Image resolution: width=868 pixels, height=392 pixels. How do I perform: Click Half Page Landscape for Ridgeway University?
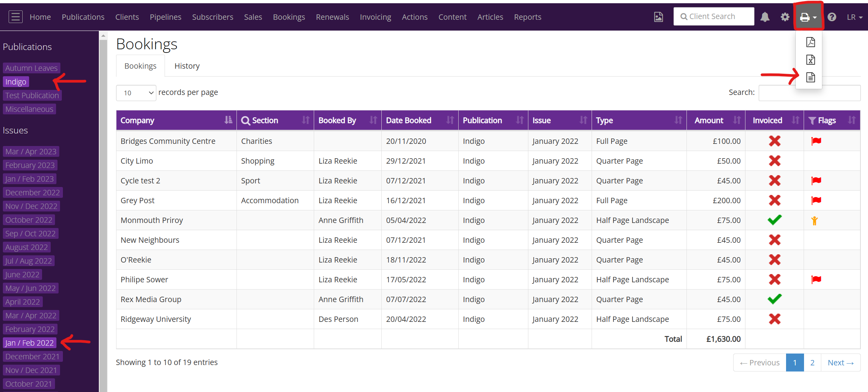633,319
